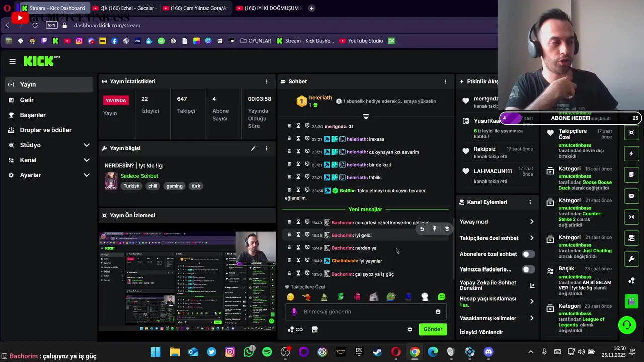
Task: Open Sohbet panel three-dot options
Action: (445, 81)
